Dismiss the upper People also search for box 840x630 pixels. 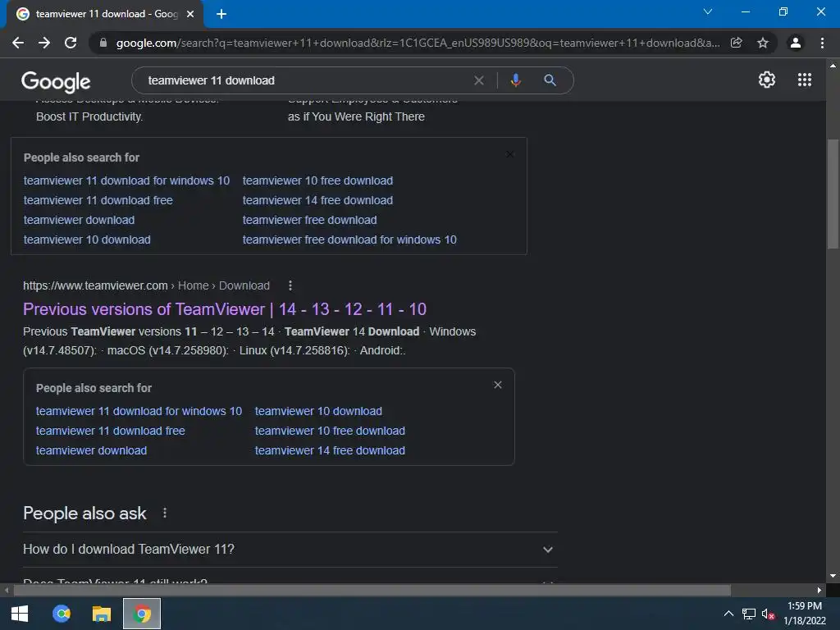click(x=509, y=154)
